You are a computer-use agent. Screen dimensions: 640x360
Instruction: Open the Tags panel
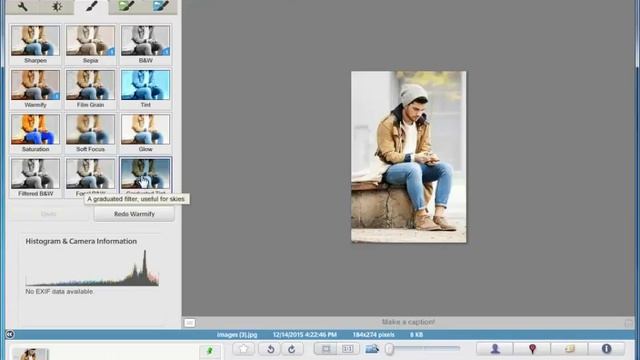pos(569,349)
